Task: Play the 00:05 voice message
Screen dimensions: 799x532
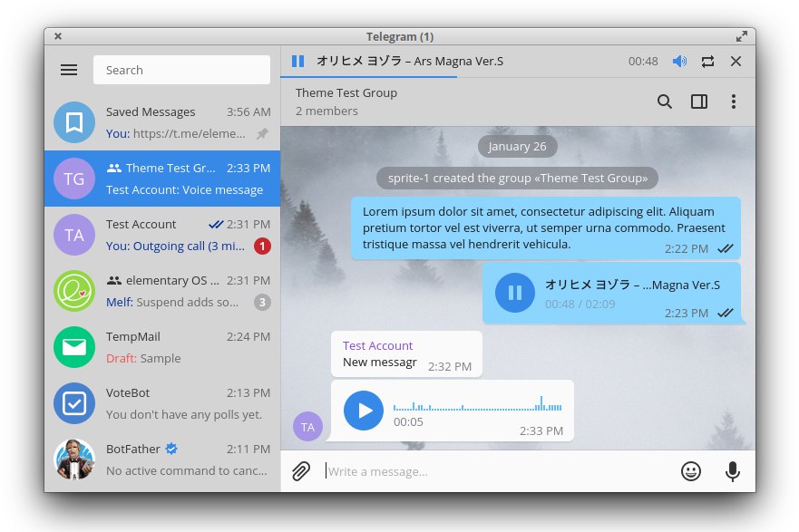Action: [x=364, y=411]
